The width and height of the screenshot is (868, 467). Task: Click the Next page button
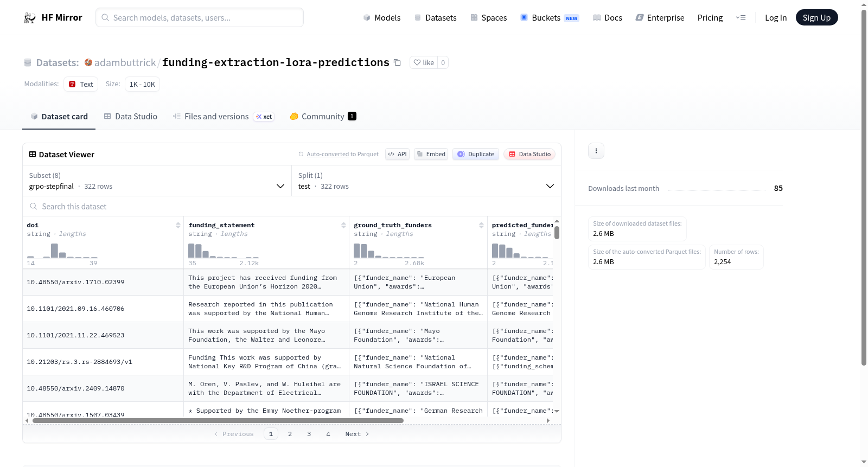tap(358, 434)
